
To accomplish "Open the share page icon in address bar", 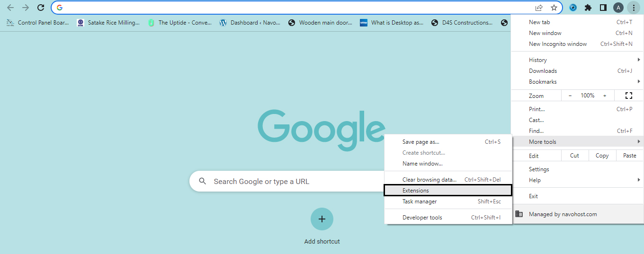I will click(539, 8).
